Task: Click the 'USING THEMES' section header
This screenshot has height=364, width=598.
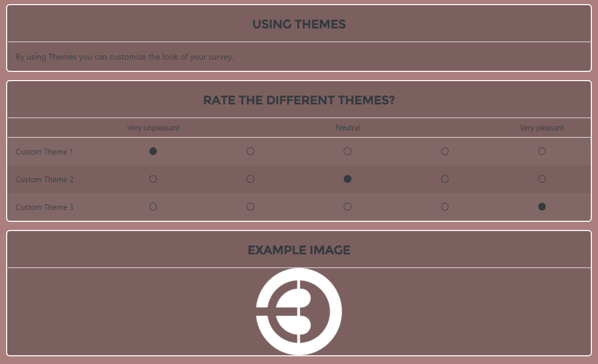Action: point(298,24)
